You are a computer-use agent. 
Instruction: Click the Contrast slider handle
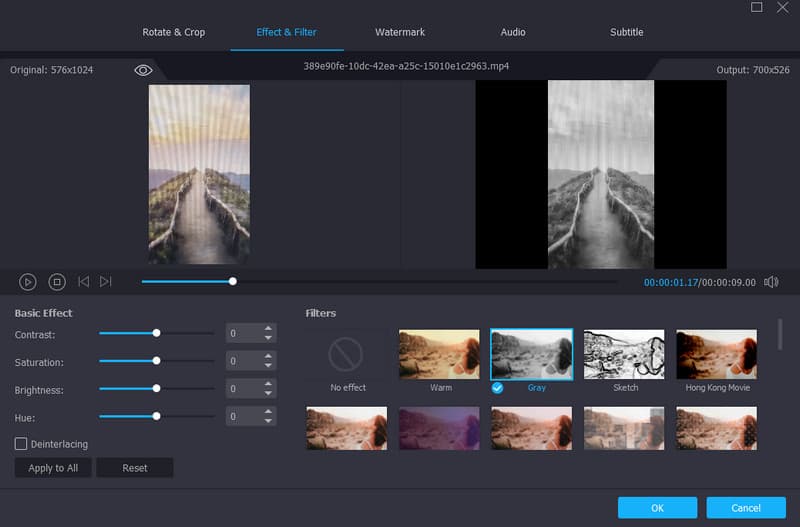[157, 333]
